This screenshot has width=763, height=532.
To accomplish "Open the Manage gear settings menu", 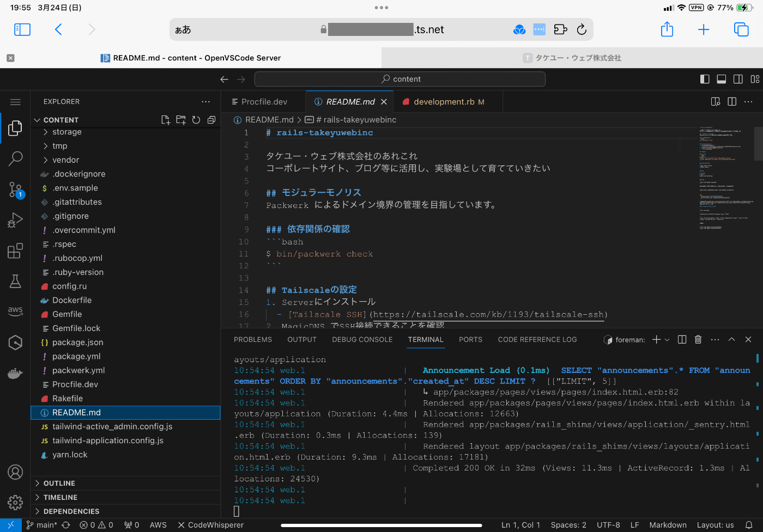I will 15,502.
